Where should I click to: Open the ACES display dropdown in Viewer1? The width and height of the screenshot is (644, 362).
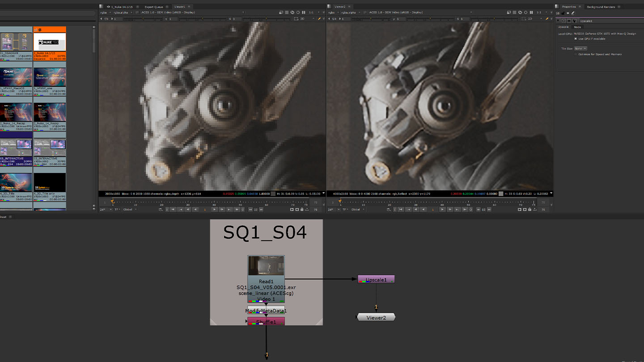pos(192,13)
